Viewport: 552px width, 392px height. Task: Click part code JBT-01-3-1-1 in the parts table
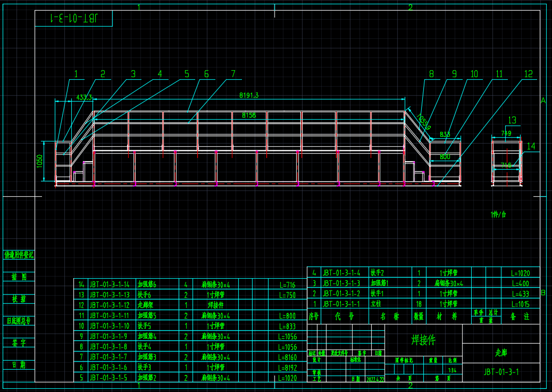341,304
